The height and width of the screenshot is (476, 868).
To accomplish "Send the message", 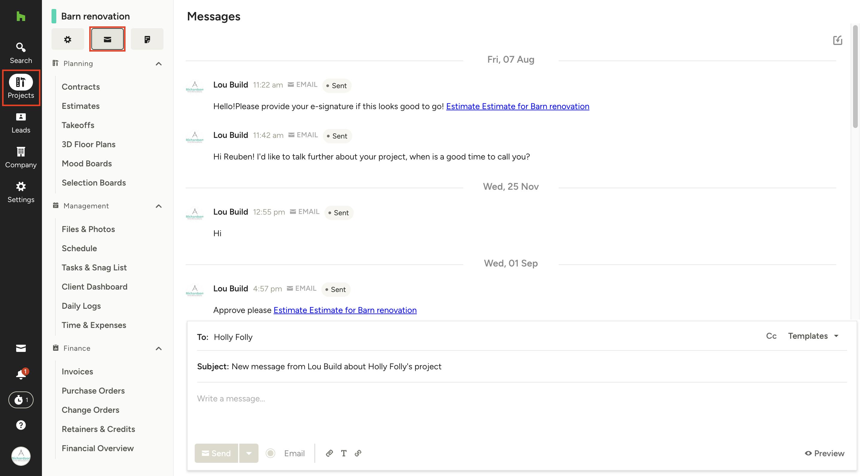I will [216, 453].
